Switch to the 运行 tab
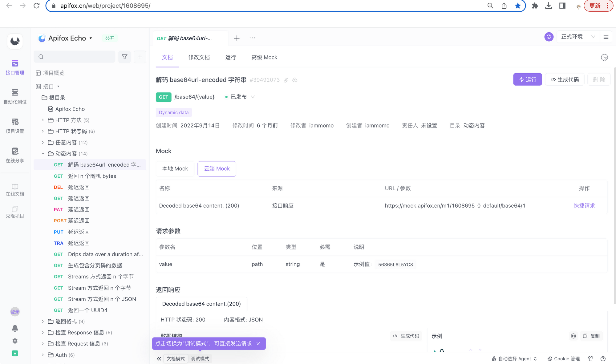The image size is (616, 364). click(x=230, y=58)
